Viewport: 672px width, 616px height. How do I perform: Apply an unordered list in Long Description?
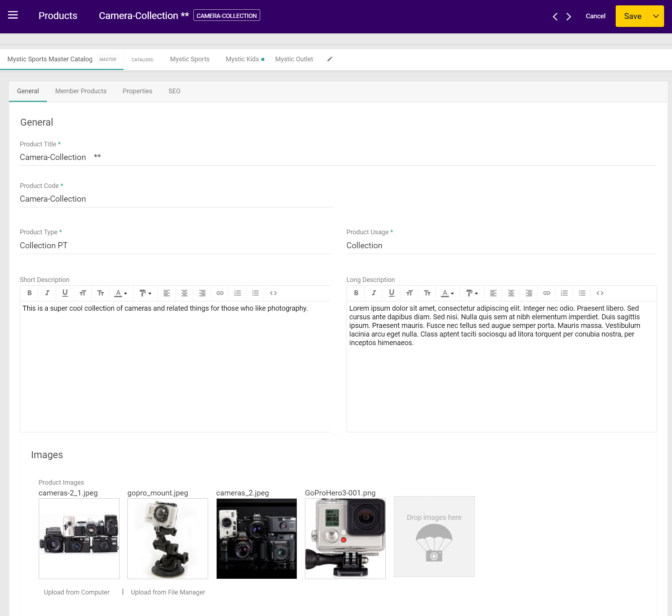tap(582, 293)
